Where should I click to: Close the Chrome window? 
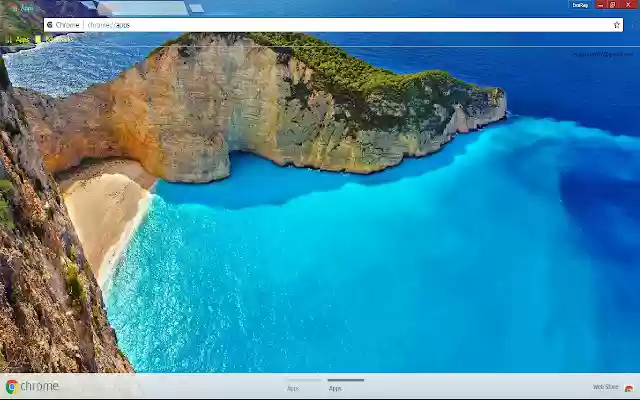pyautogui.click(x=629, y=4)
